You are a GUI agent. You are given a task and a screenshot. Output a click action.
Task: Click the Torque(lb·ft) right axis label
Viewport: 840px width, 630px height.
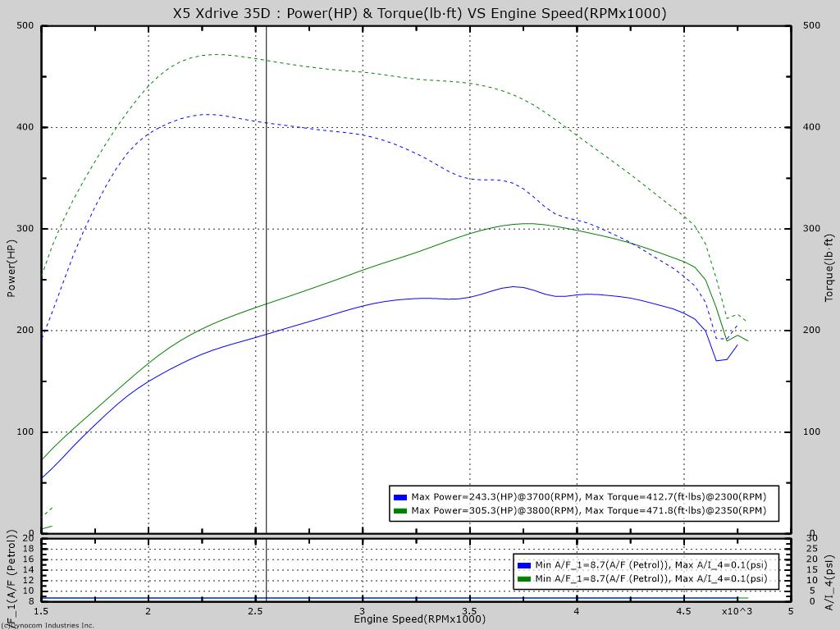click(829, 268)
